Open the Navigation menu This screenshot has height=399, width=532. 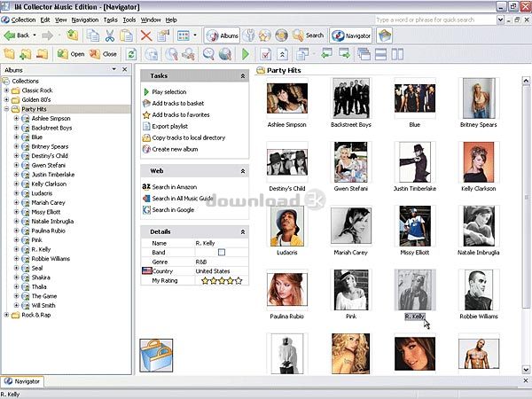pos(85,20)
